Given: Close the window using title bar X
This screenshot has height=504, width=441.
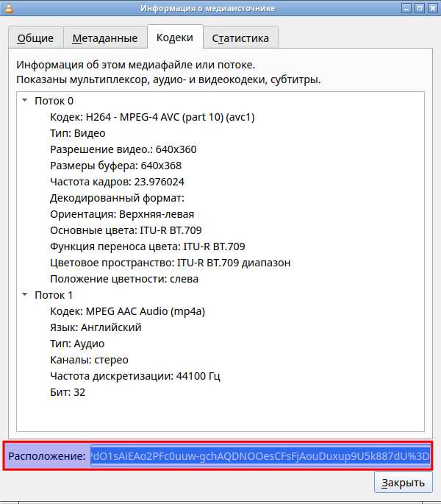Looking at the screenshot, I should [431, 9].
